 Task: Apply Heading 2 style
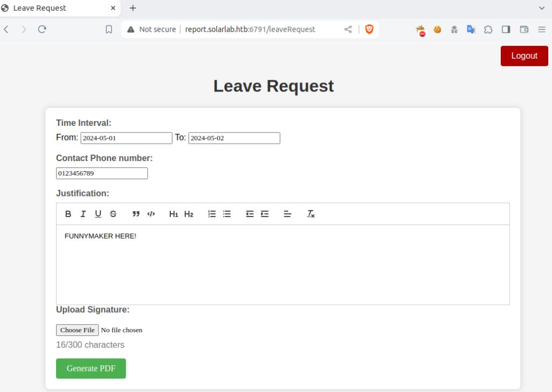click(189, 214)
